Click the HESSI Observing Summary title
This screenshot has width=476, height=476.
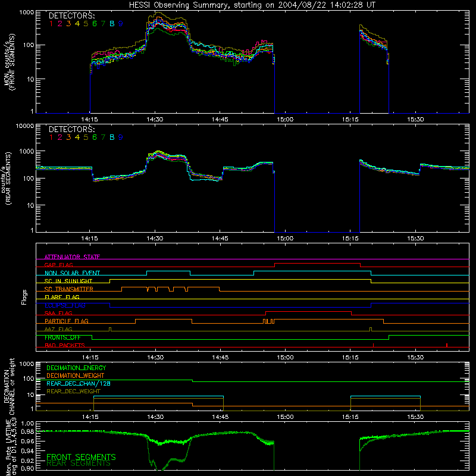click(252, 5)
